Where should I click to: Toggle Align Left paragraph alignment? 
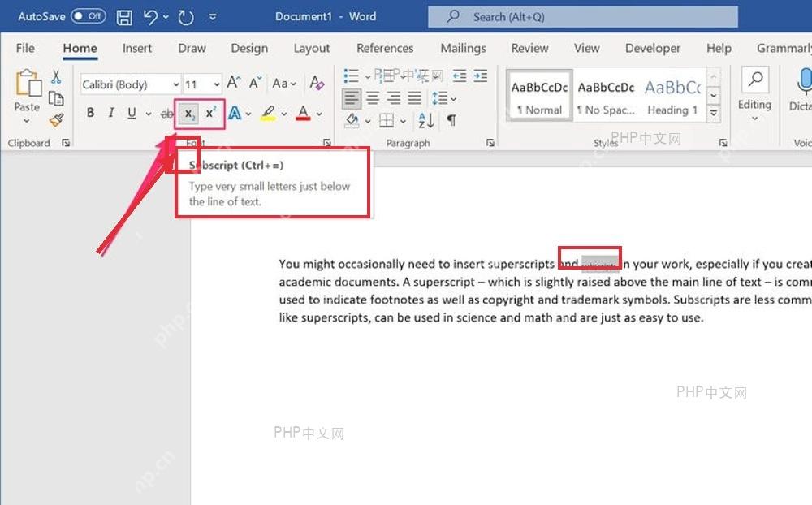tap(352, 98)
